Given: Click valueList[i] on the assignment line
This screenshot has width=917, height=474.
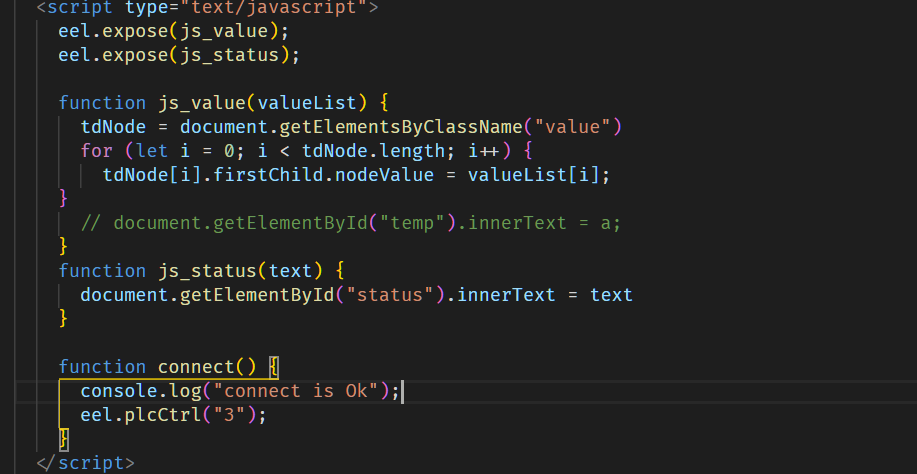Looking at the screenshot, I should 534,175.
